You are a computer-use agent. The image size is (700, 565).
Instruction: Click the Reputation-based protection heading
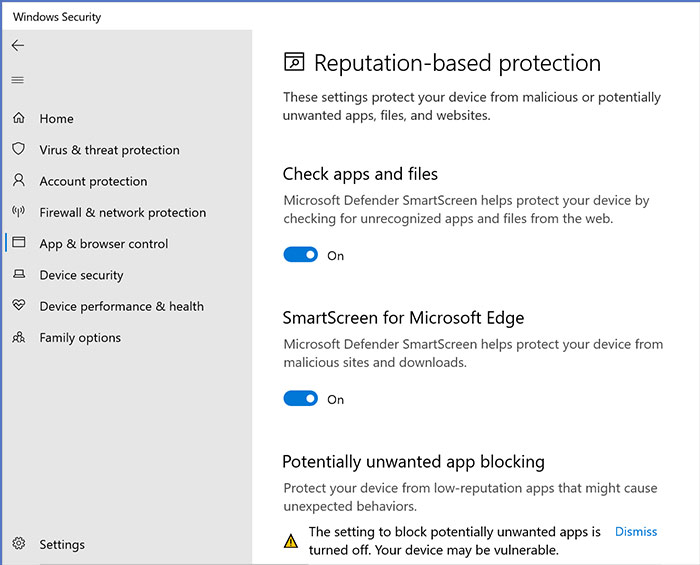click(457, 63)
